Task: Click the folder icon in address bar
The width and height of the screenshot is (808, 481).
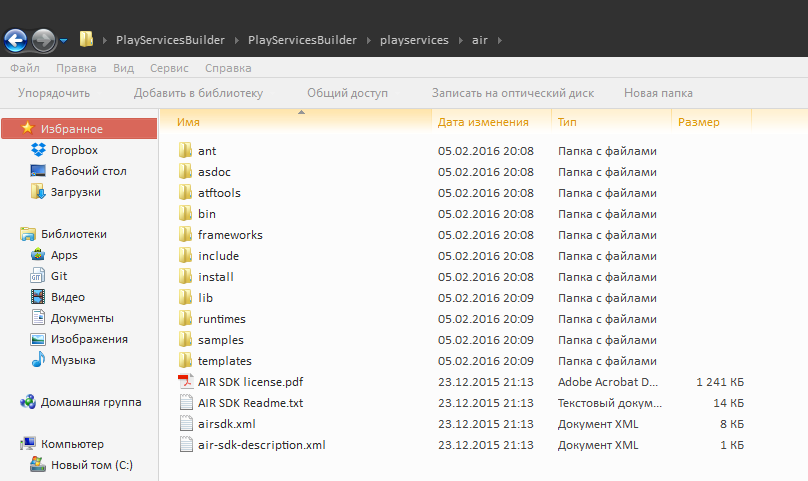Action: [86, 39]
